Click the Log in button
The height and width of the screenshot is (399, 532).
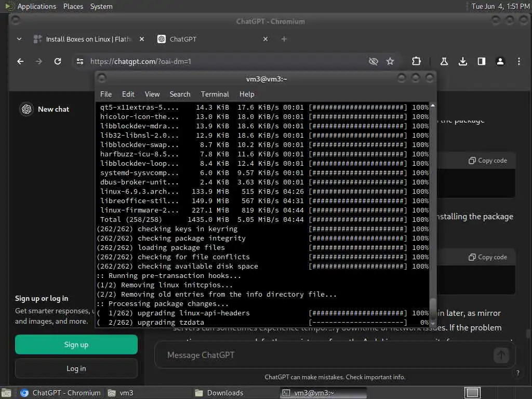pos(76,368)
